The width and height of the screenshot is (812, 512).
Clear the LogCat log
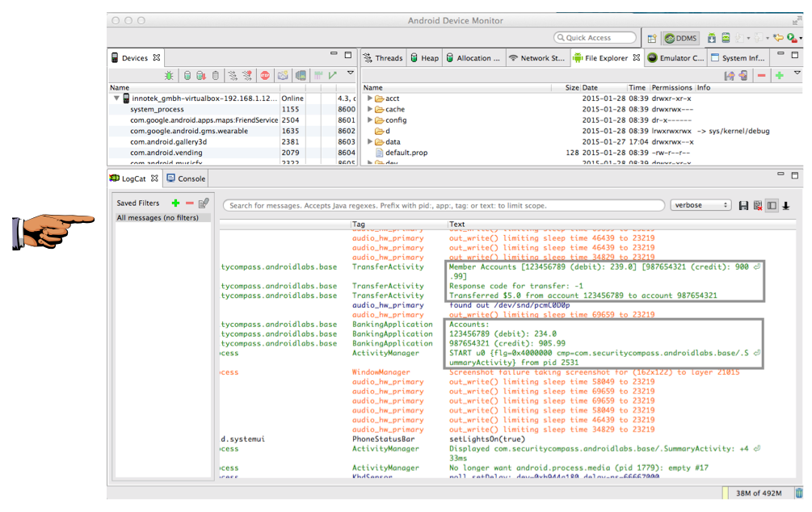757,206
